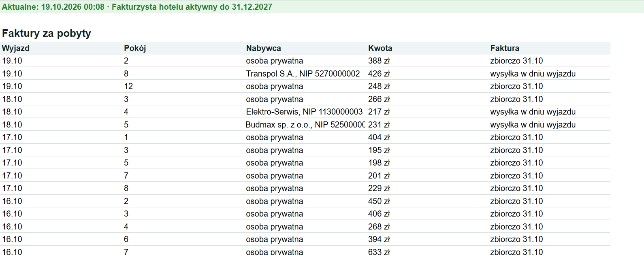Image resolution: width=644 pixels, height=255 pixels.
Task: Click the "Faktury za pobyty" heading
Action: point(47,33)
